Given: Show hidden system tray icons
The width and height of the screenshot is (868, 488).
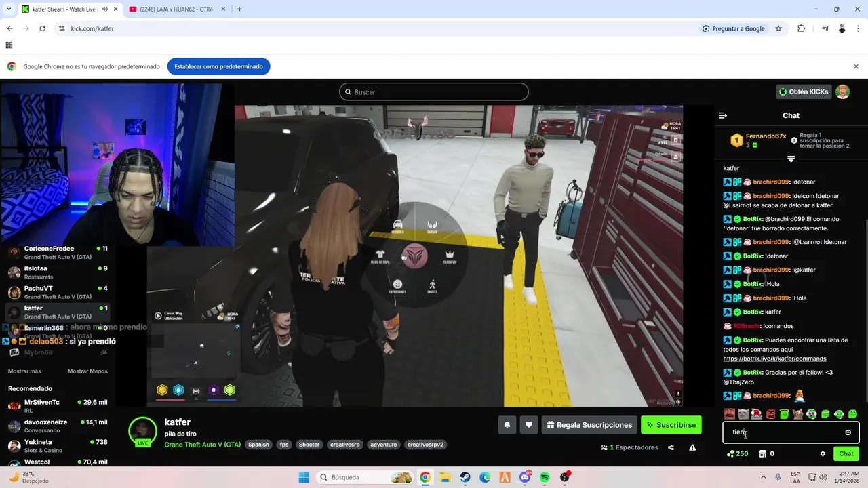Looking at the screenshot, I should pyautogui.click(x=764, y=477).
